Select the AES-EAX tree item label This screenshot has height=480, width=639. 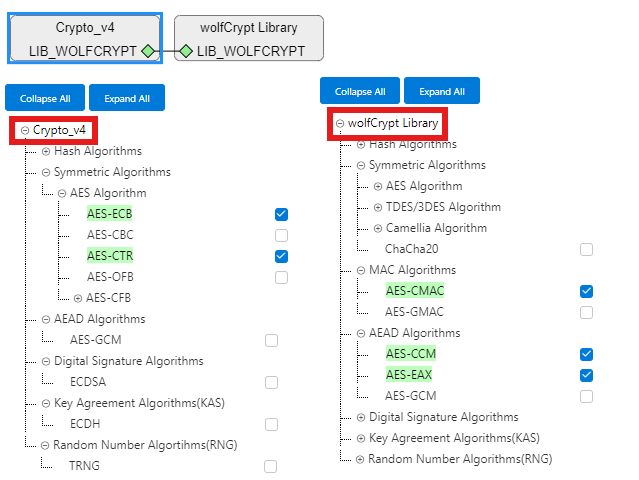(x=410, y=375)
